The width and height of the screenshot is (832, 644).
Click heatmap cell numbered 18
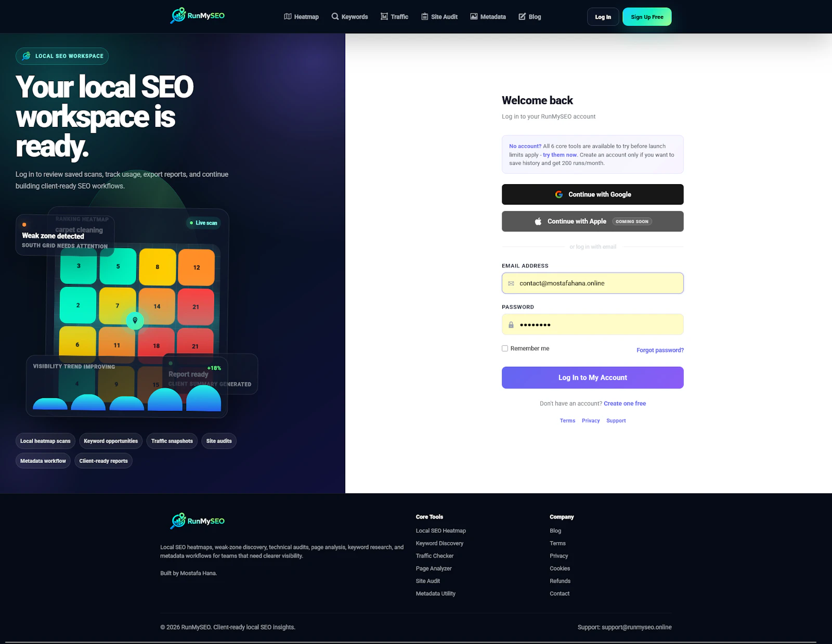coord(157,345)
